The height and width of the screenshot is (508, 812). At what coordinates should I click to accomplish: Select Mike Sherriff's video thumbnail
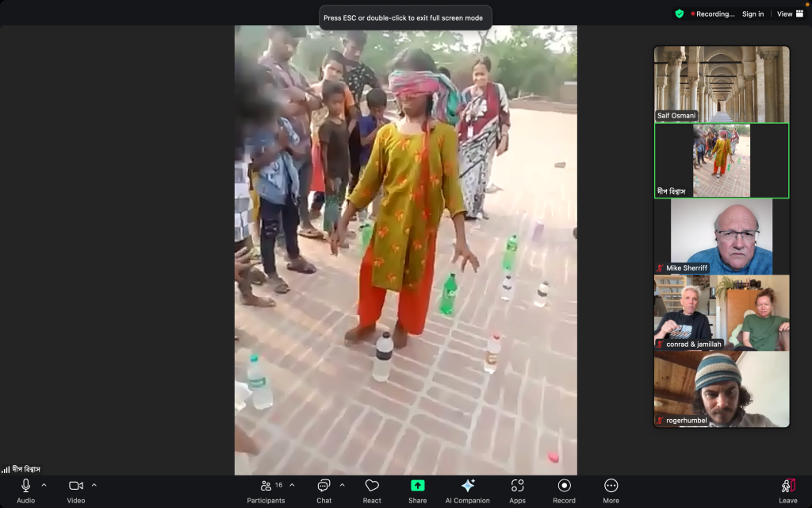721,237
